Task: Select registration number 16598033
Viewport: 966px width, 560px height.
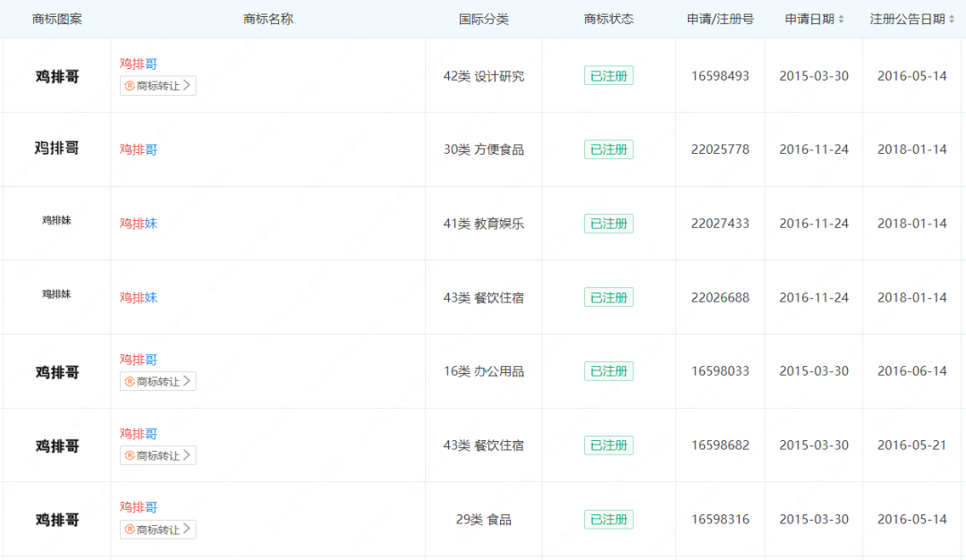Action: click(x=720, y=371)
